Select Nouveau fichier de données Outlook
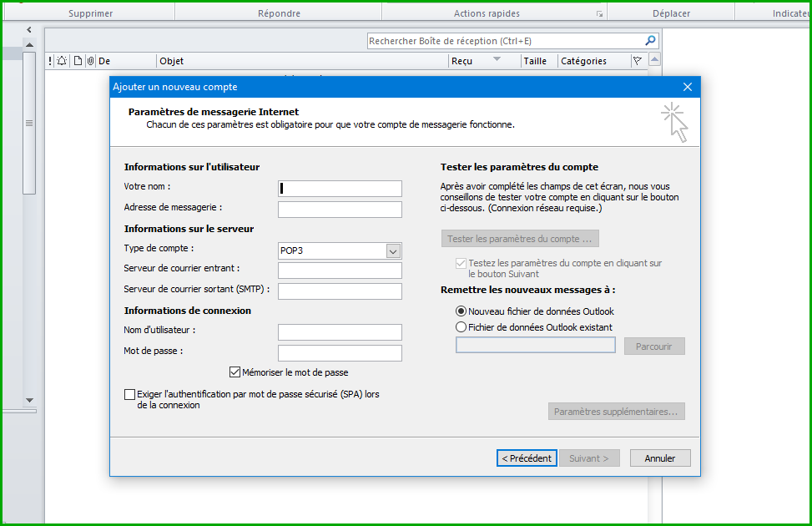The width and height of the screenshot is (812, 526). 461,311
